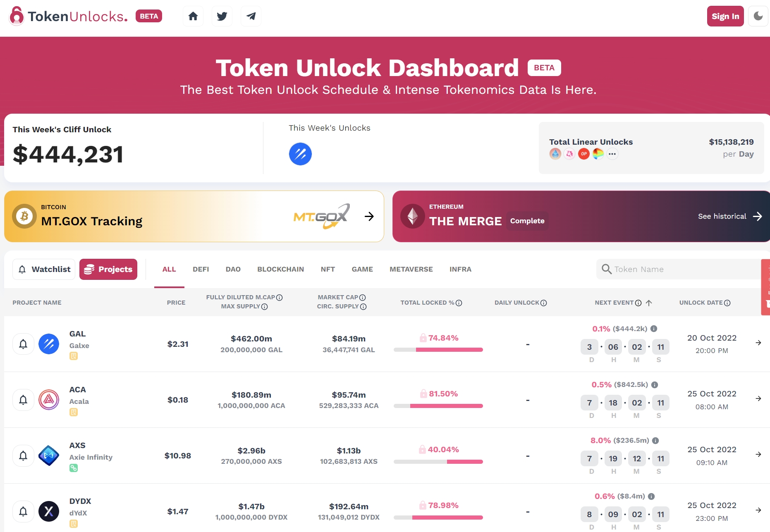Expand the ACA row arrow
Image resolution: width=770 pixels, height=532 pixels.
click(x=758, y=398)
